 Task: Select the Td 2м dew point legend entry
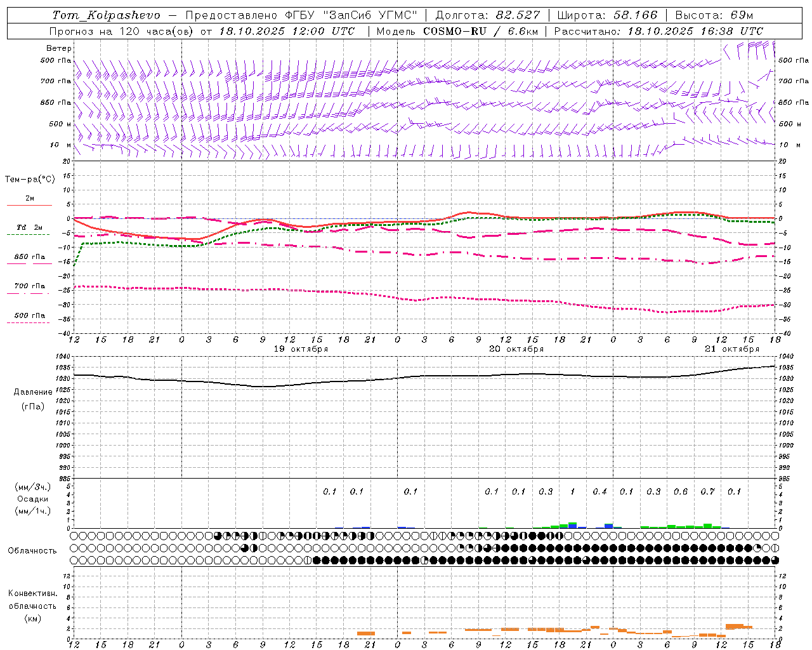pyautogui.click(x=30, y=227)
